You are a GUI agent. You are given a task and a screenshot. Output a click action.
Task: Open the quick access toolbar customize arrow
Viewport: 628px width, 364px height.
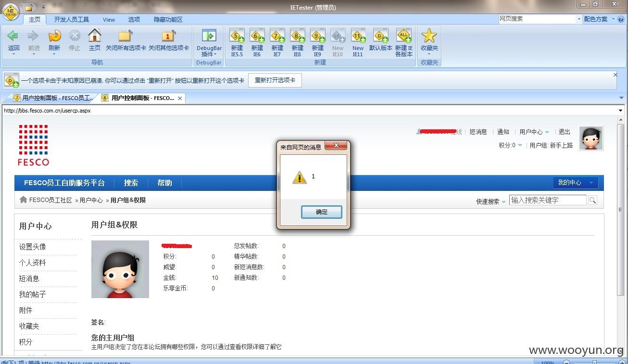pyautogui.click(x=43, y=7)
